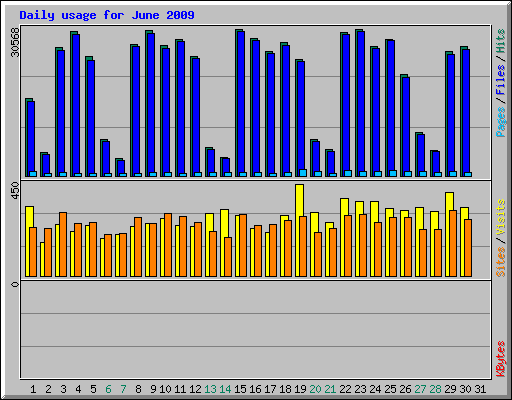This screenshot has width=512, height=400.
Task: Click the yellow visits bar for day 1
Action: coord(29,217)
